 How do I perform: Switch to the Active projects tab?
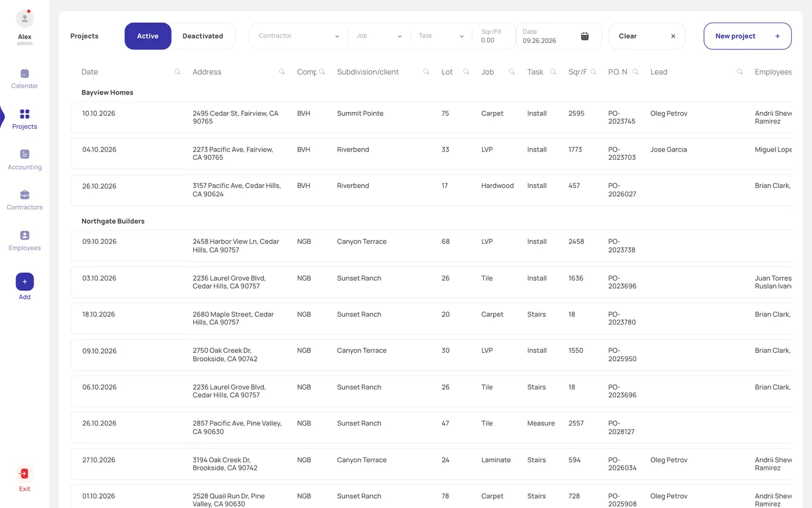tap(148, 36)
